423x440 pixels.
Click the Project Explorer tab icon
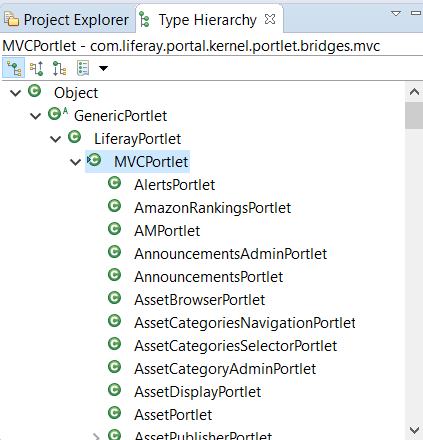(11, 19)
